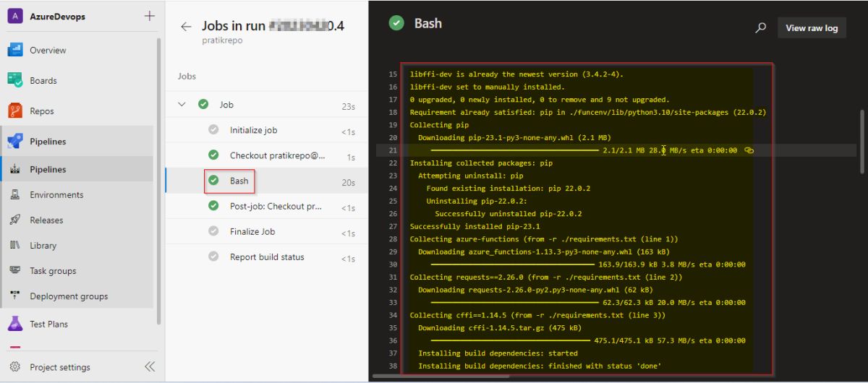This screenshot has height=383, width=868.
Task: Collapse the Job tree chevron
Action: [182, 105]
